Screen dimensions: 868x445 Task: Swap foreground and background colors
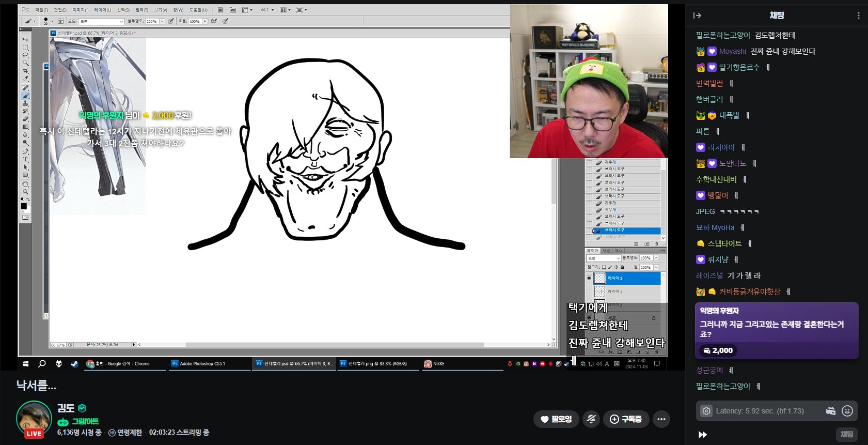coord(28,199)
